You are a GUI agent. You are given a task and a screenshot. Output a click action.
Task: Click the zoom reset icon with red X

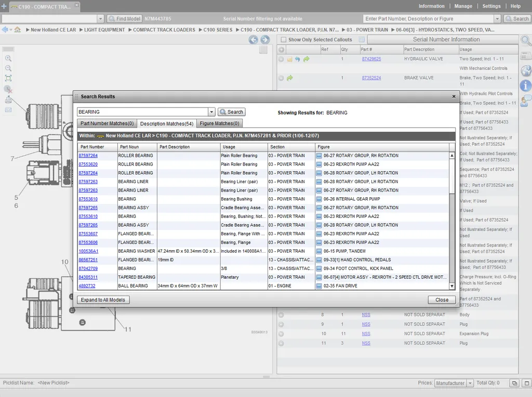coord(8,89)
